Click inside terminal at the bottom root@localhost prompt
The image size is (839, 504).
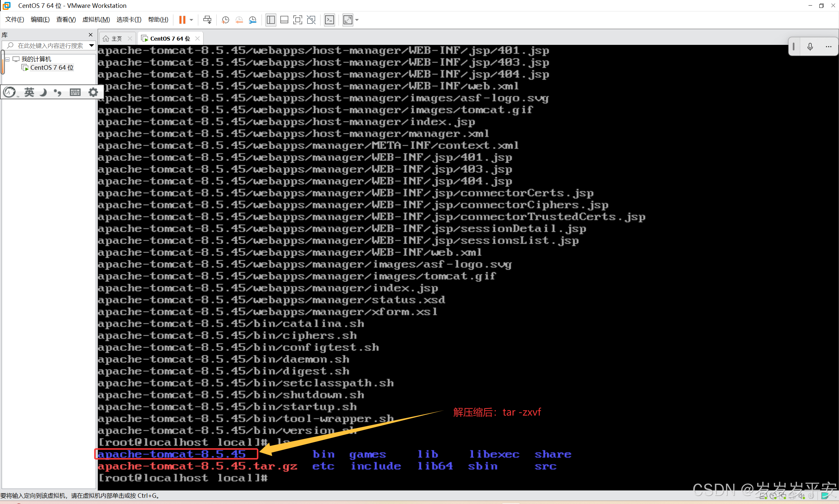(183, 478)
